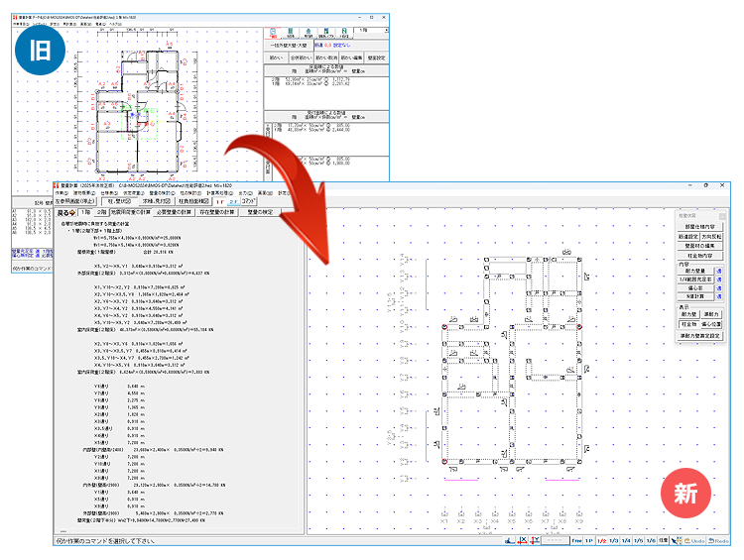Click the Redo icon in status bar
The image size is (744, 560).
(x=719, y=541)
